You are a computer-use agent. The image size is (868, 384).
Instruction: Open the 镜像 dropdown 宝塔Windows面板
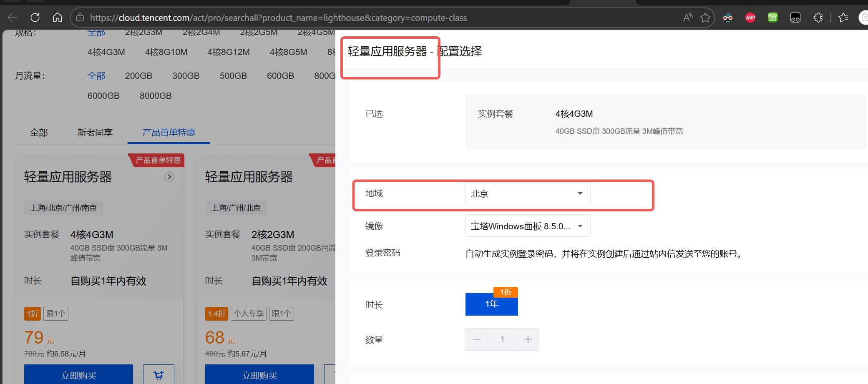tap(528, 226)
